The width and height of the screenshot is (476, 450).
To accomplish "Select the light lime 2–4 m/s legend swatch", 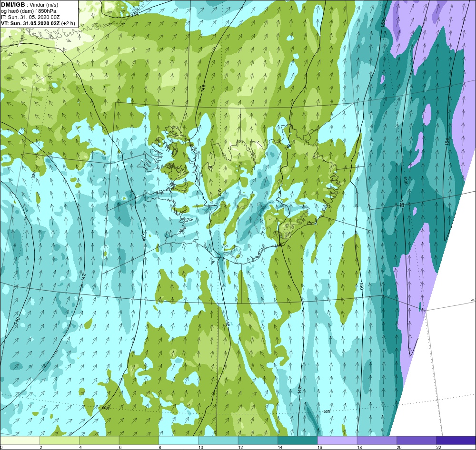I will (59, 440).
